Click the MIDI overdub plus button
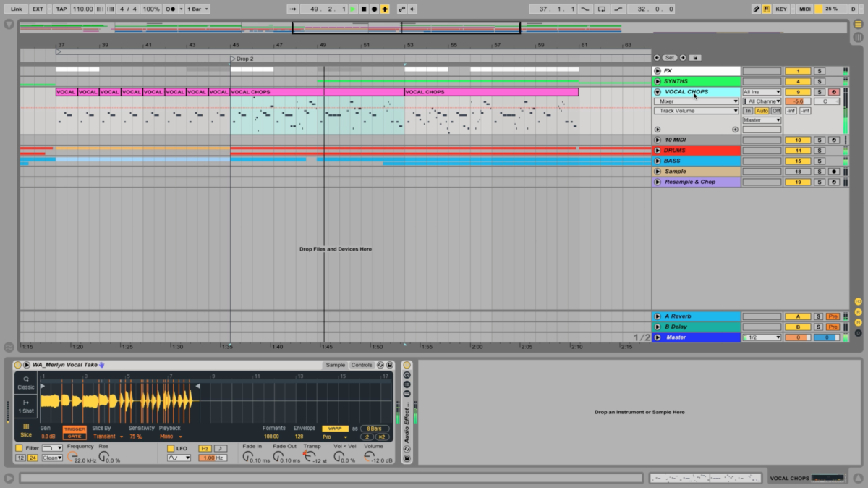The image size is (868, 488). (384, 9)
